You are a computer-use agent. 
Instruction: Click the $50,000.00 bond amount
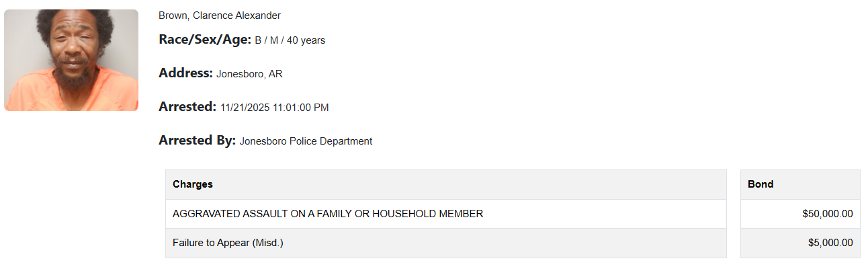(x=827, y=214)
